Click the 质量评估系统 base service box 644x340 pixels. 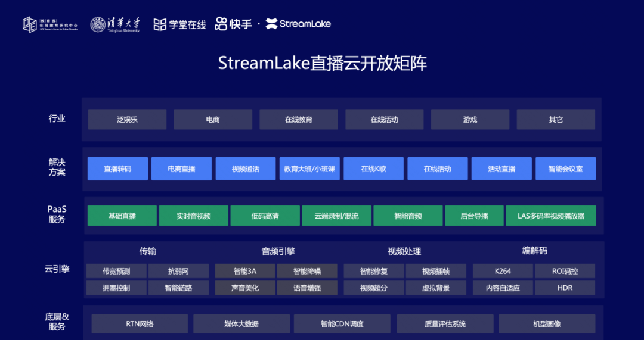(x=445, y=324)
